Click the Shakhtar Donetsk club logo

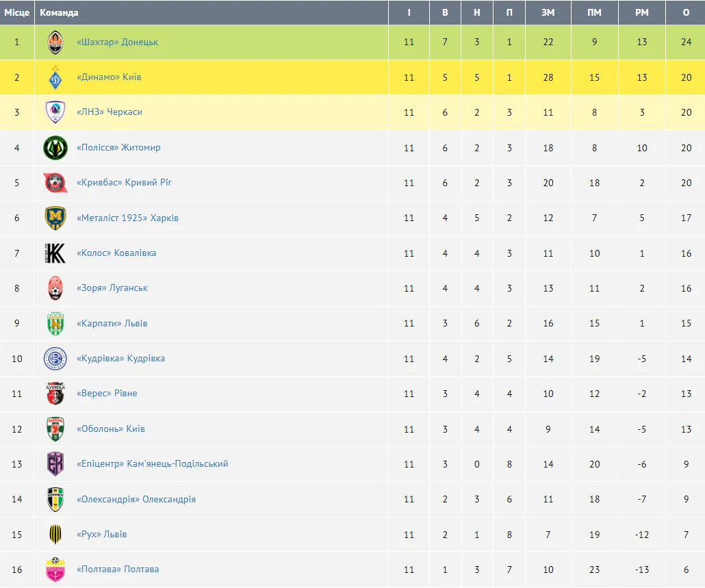tap(55, 42)
